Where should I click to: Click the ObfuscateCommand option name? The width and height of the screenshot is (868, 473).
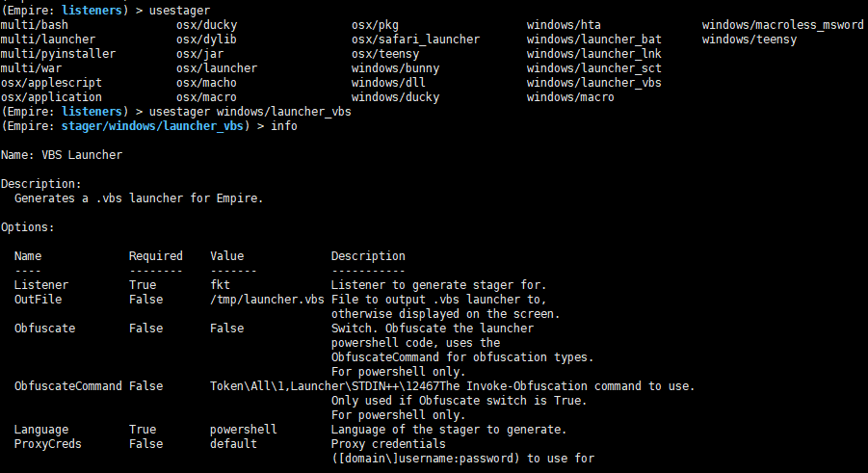click(x=67, y=386)
